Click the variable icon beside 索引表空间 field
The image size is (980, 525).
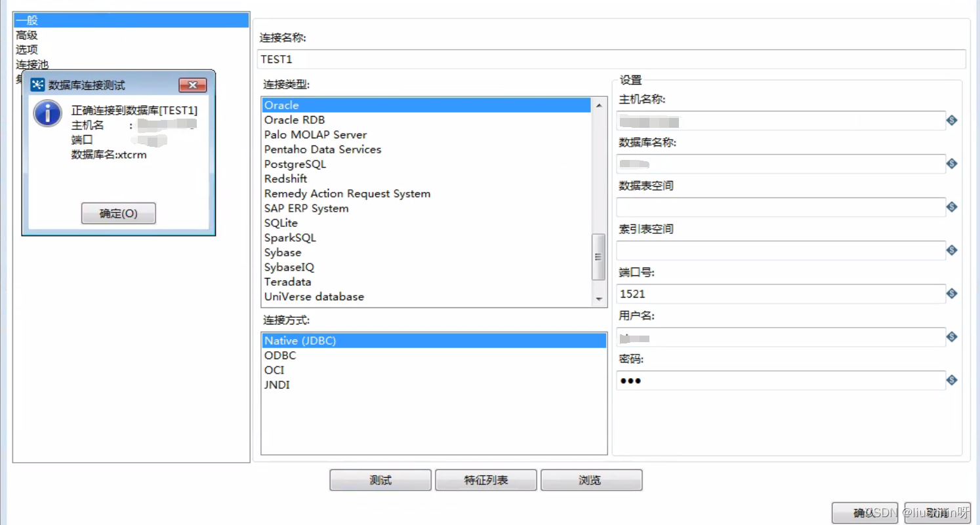[x=951, y=250]
